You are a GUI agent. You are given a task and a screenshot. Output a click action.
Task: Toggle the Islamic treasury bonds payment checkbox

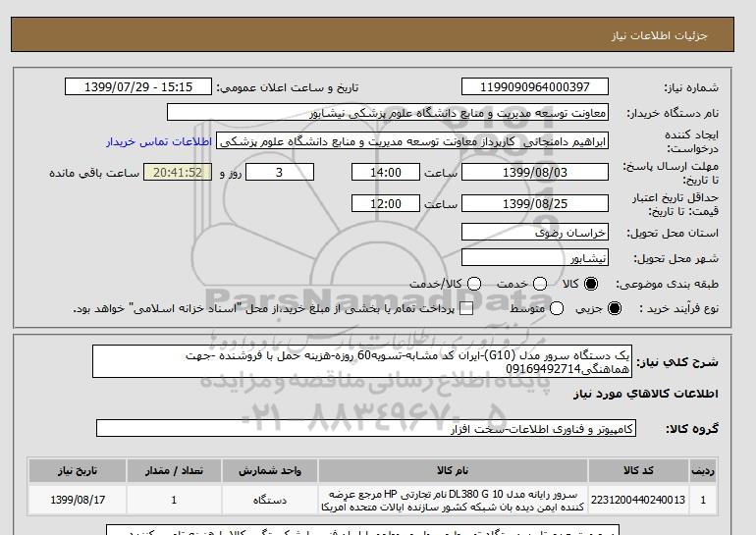point(466,309)
